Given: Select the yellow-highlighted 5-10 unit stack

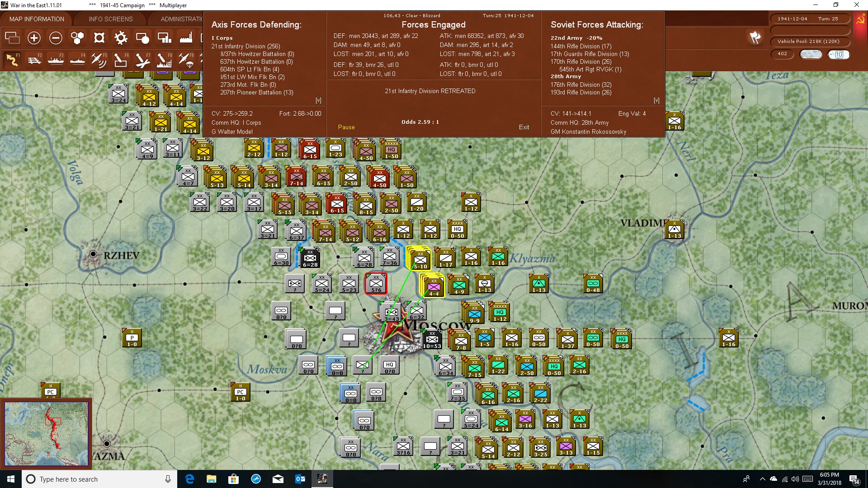Looking at the screenshot, I should (x=419, y=259).
